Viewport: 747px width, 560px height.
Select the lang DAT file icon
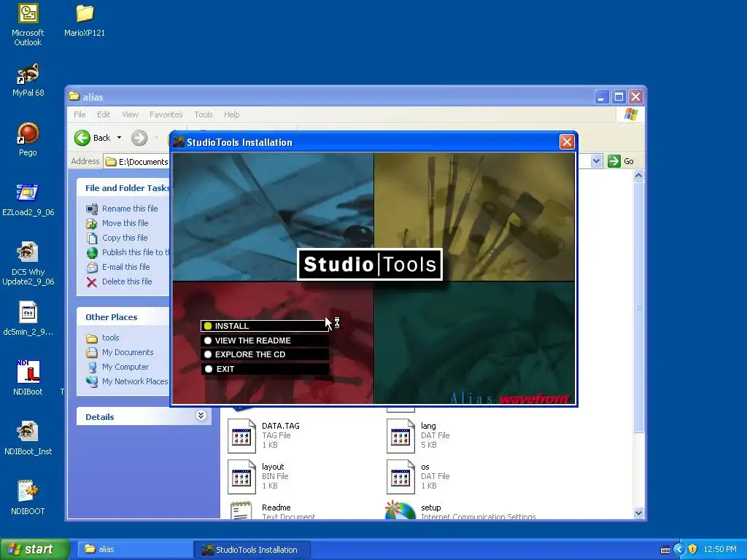(x=400, y=436)
